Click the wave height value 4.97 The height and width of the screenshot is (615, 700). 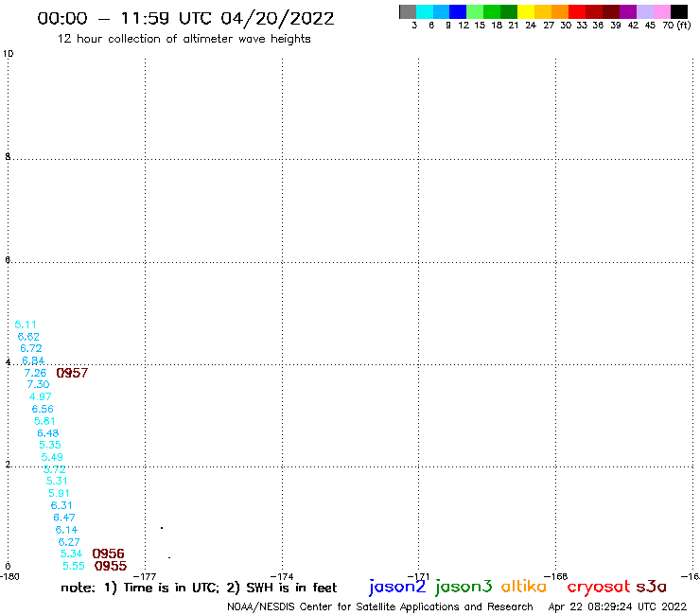point(40,396)
